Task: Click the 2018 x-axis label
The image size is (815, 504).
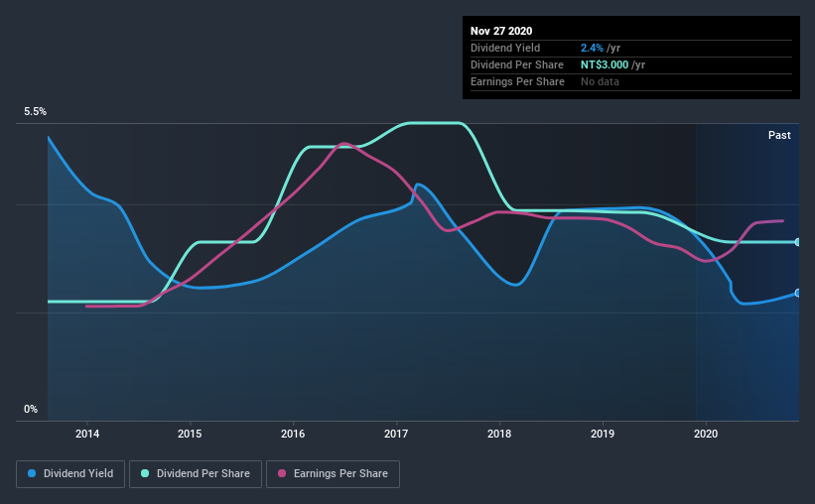Action: pyautogui.click(x=499, y=434)
